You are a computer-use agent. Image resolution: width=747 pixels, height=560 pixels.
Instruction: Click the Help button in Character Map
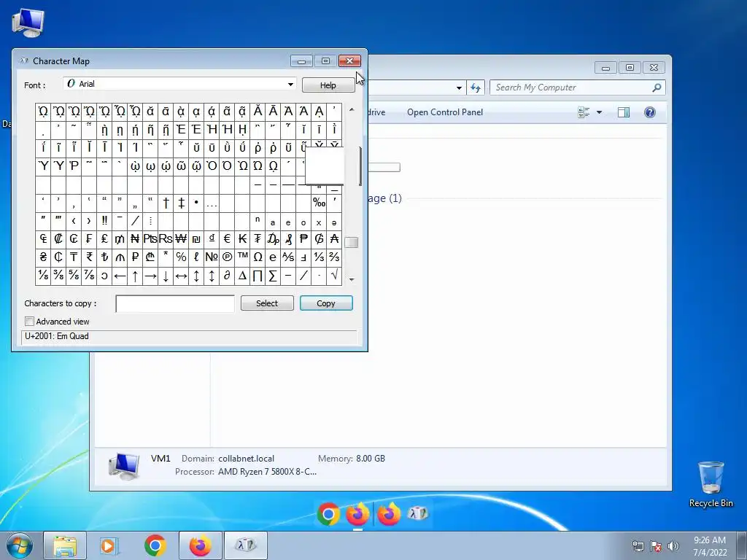[x=328, y=85]
